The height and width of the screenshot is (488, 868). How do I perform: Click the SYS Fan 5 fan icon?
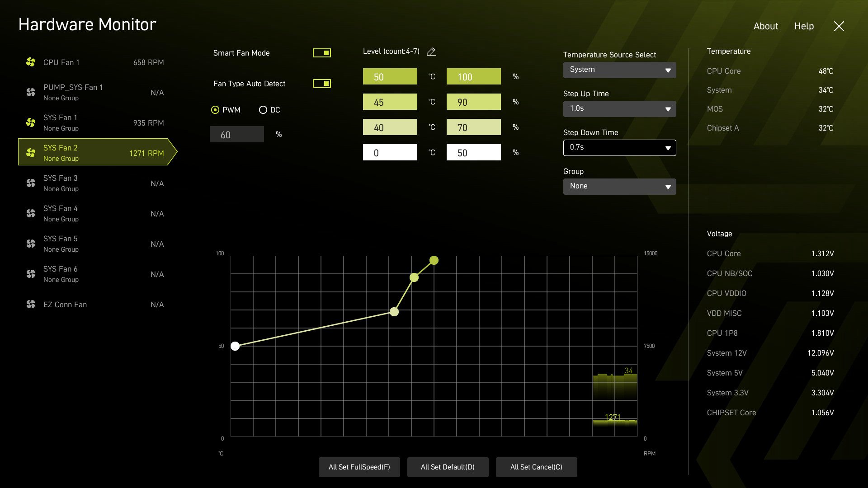(x=31, y=244)
